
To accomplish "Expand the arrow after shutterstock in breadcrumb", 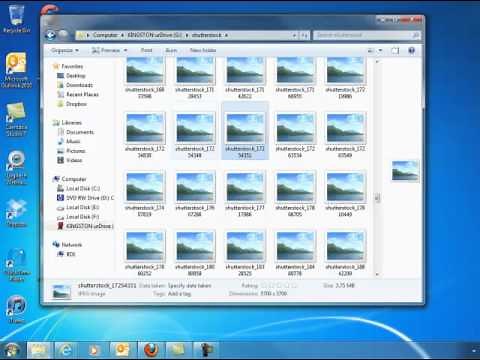I will [x=226, y=35].
